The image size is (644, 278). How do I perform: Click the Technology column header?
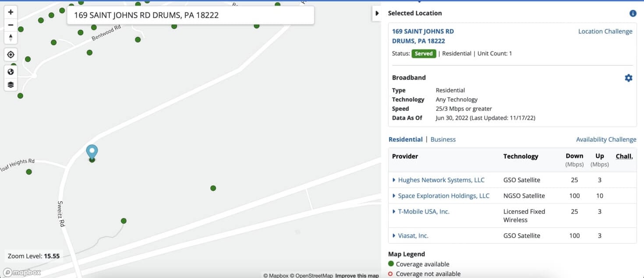(x=520, y=156)
